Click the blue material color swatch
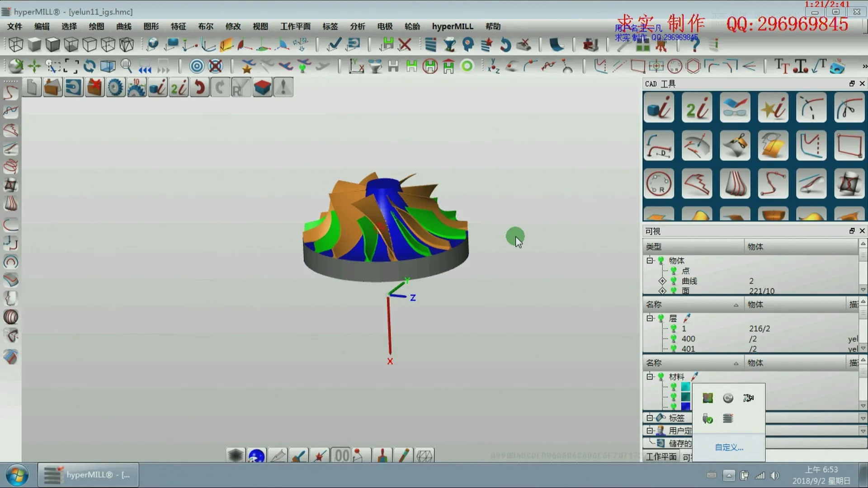Screen dimensions: 868x488 (685, 406)
